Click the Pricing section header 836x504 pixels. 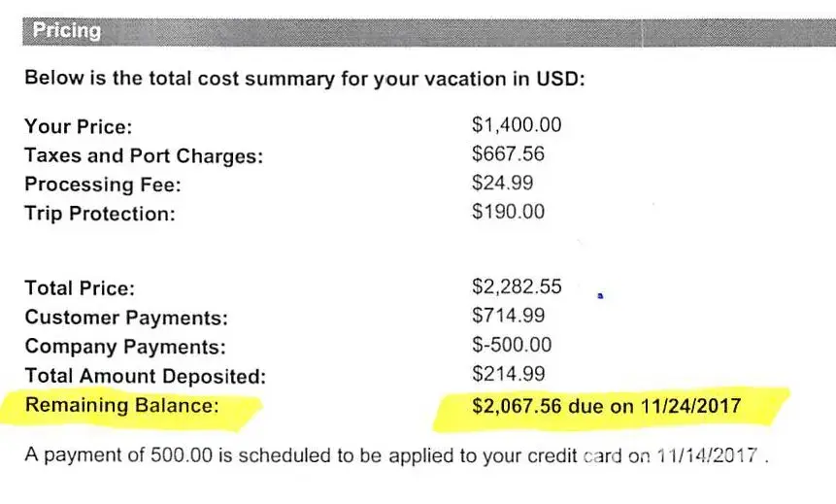[x=67, y=31]
